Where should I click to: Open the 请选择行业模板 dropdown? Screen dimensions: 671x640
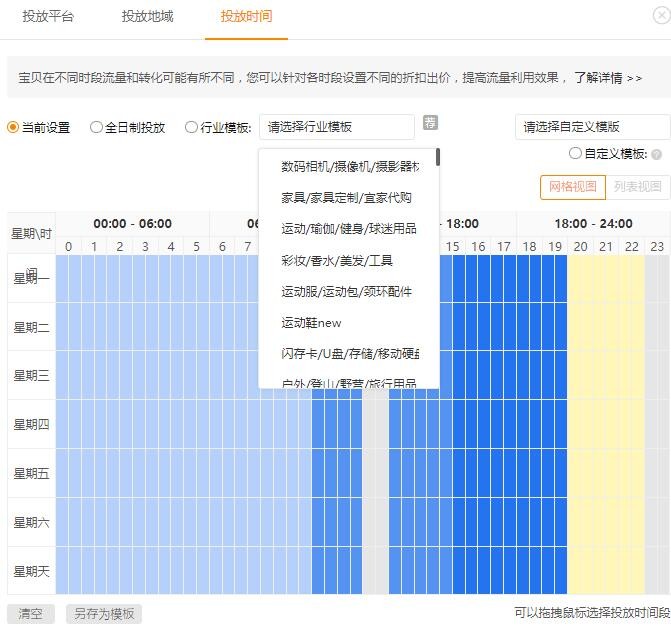[337, 127]
